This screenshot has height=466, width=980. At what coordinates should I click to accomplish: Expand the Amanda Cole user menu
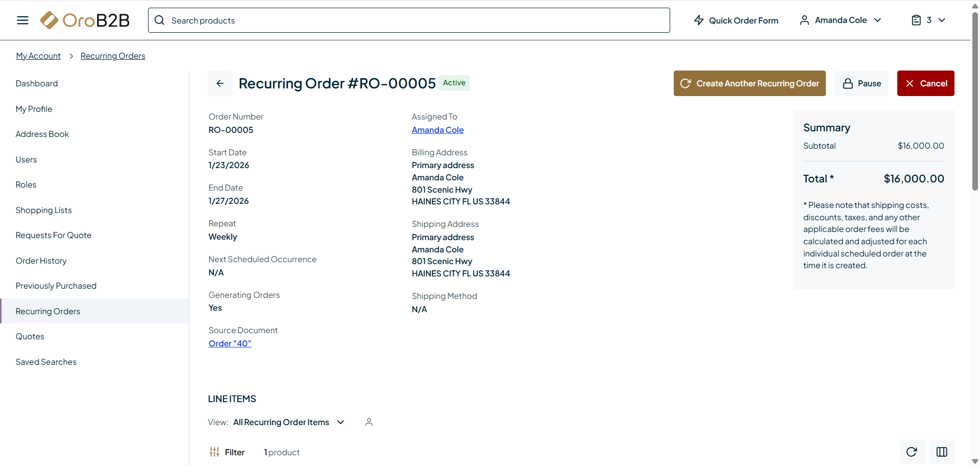pos(841,20)
